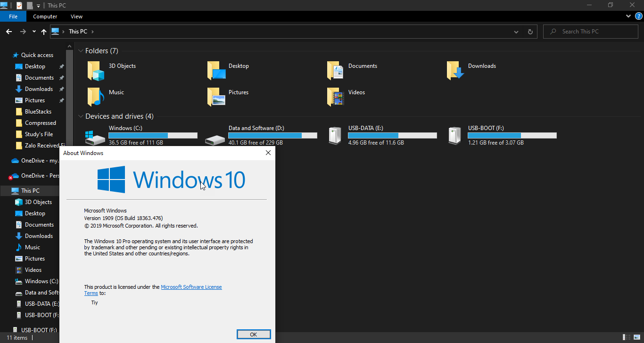Collapse the Devices and drives (4) group
The height and width of the screenshot is (343, 644).
click(81, 116)
